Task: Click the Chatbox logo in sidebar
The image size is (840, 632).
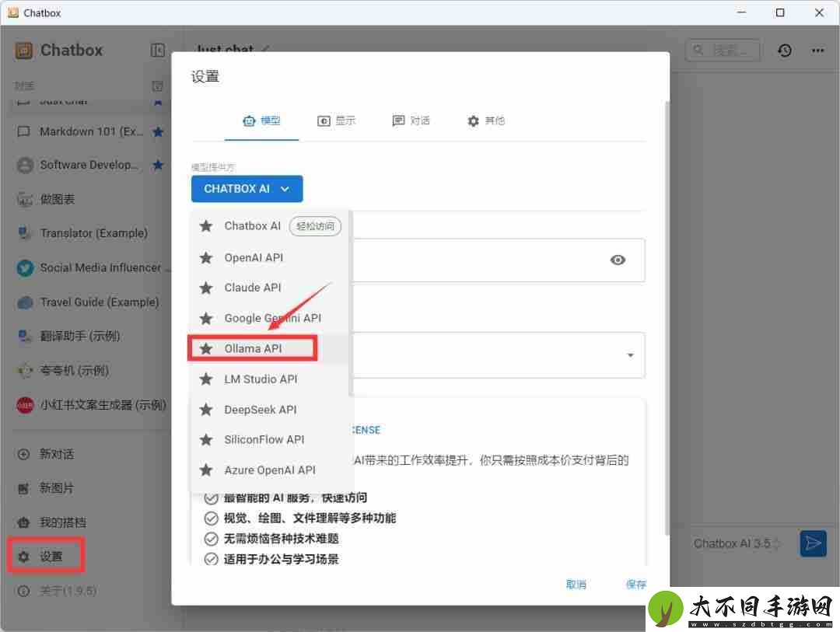Action: [x=24, y=51]
